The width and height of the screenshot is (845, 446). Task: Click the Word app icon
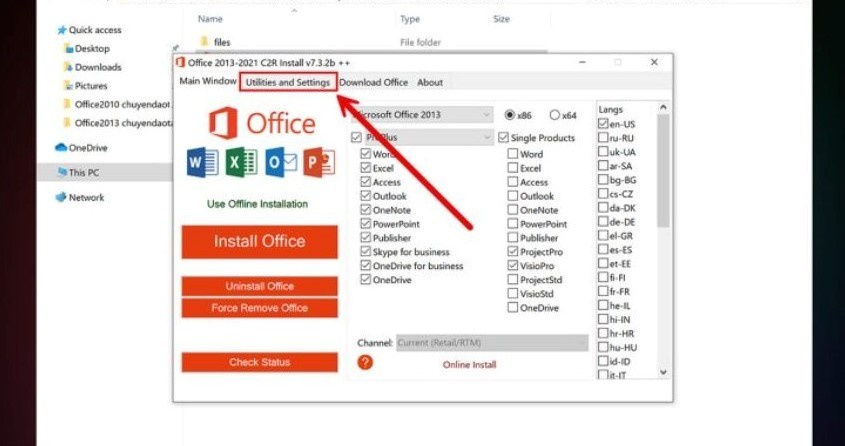pos(203,162)
